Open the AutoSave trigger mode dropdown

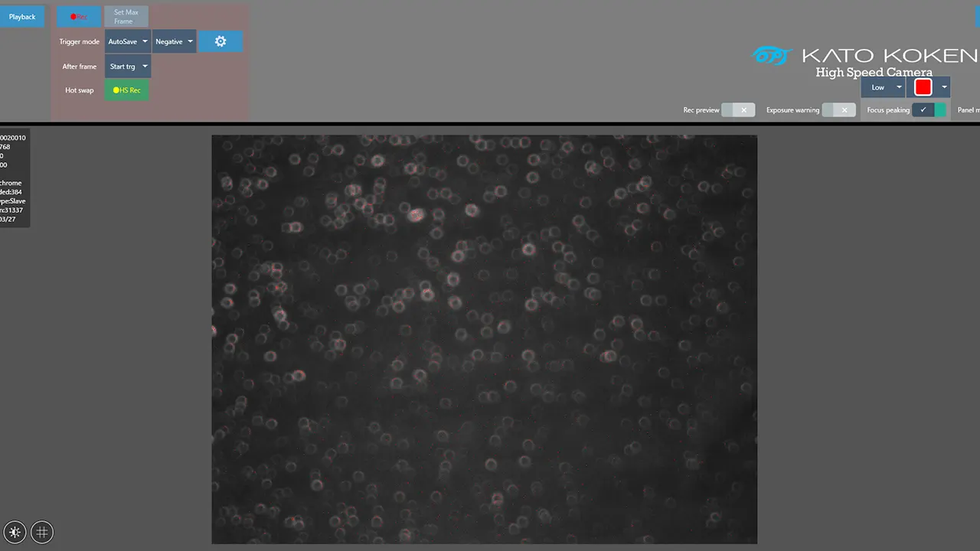click(128, 41)
